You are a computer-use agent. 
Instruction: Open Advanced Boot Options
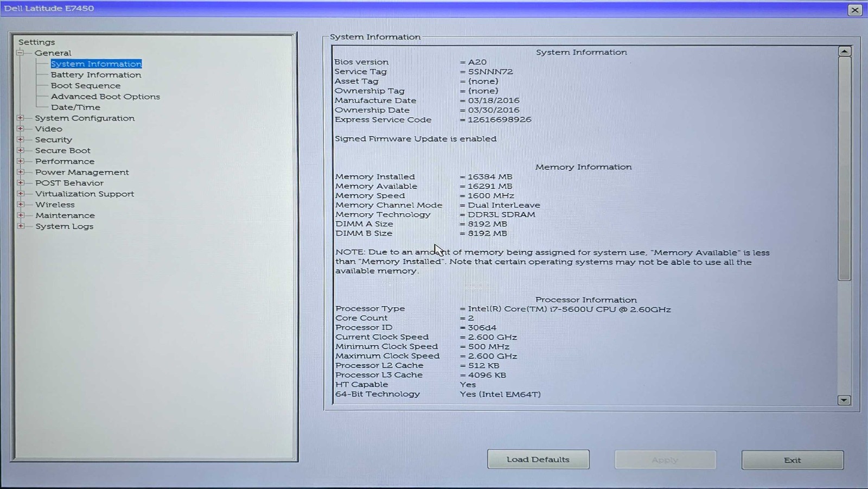click(105, 97)
